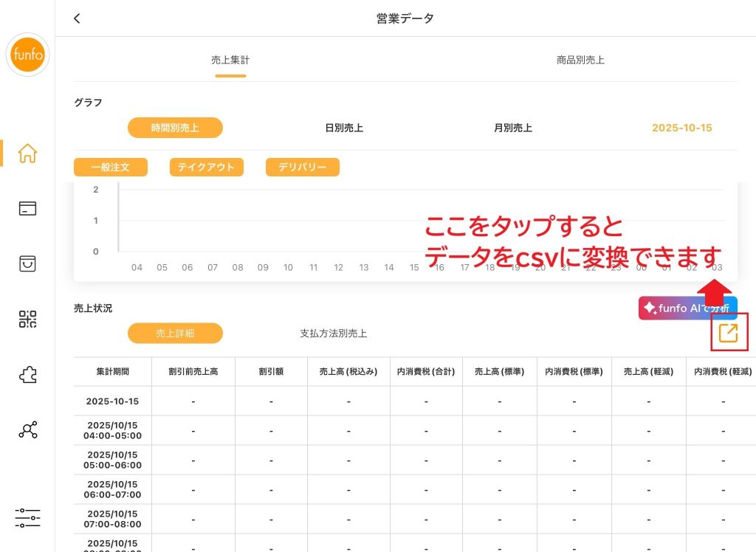Switch to the 売上集計 tab
756x552 pixels.
(x=230, y=61)
